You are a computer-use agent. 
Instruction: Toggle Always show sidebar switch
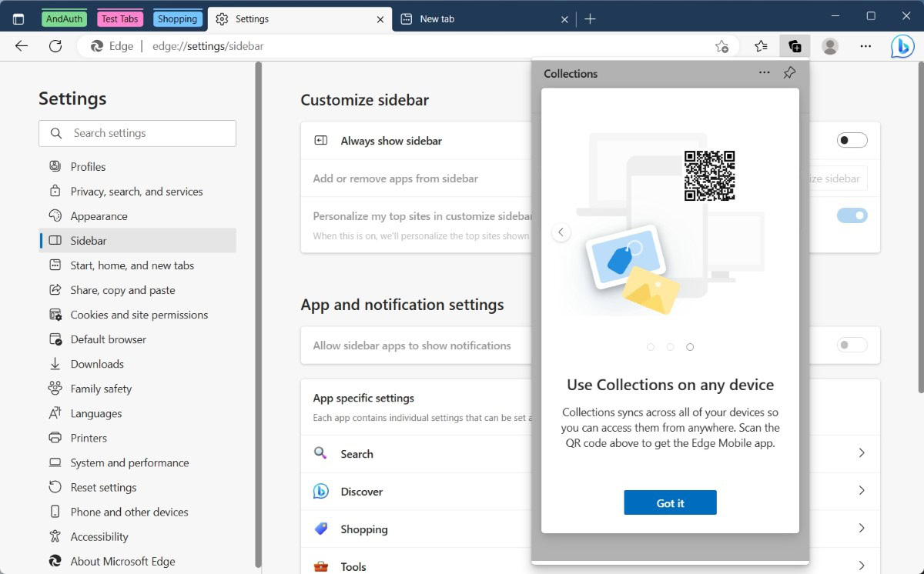coord(852,141)
